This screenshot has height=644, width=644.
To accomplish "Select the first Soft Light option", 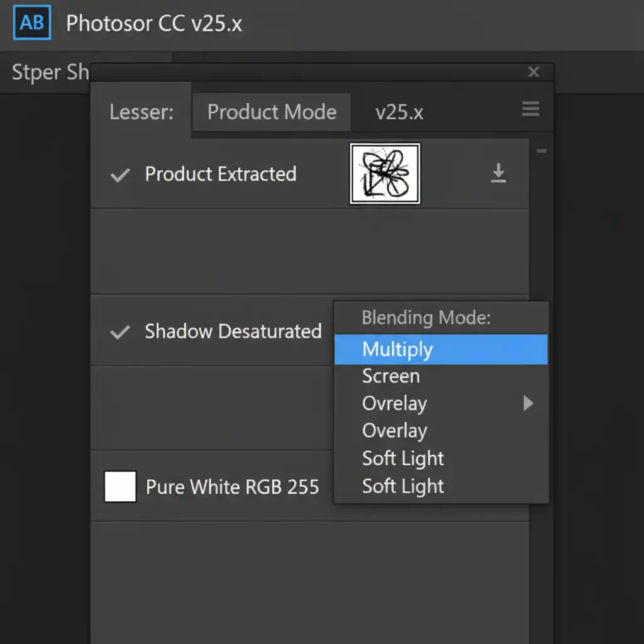I will click(402, 458).
